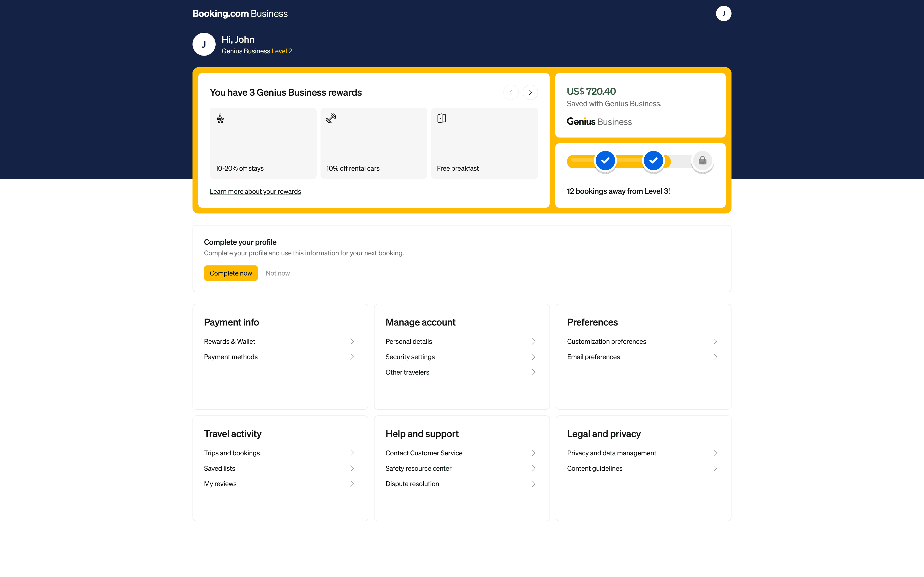Click the Booking.com Business logo

(x=240, y=14)
